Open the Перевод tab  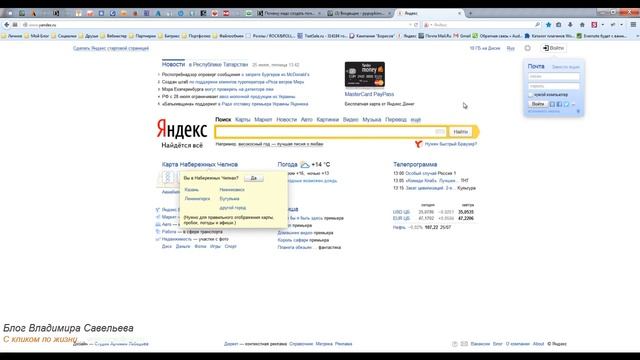pos(396,120)
